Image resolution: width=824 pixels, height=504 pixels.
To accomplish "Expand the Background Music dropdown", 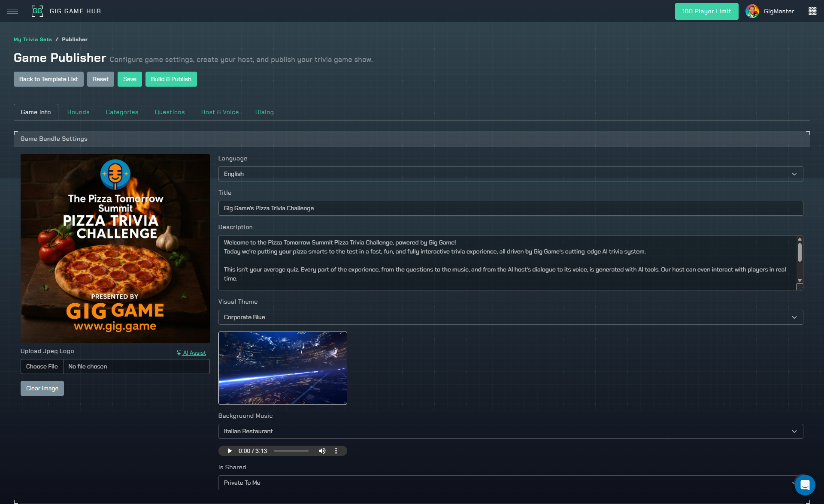I will [510, 431].
